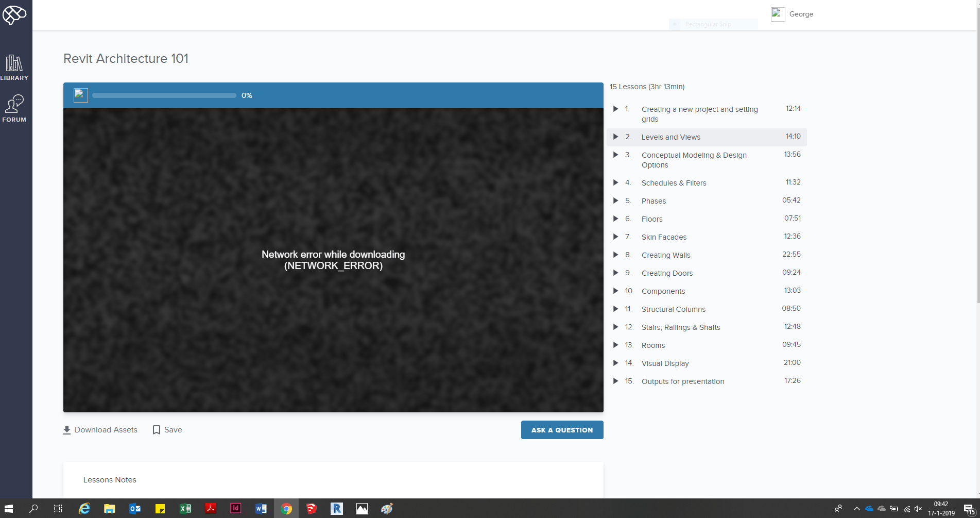Screen dimensions: 980x518
Task: Click Download Assets link
Action: 100,430
